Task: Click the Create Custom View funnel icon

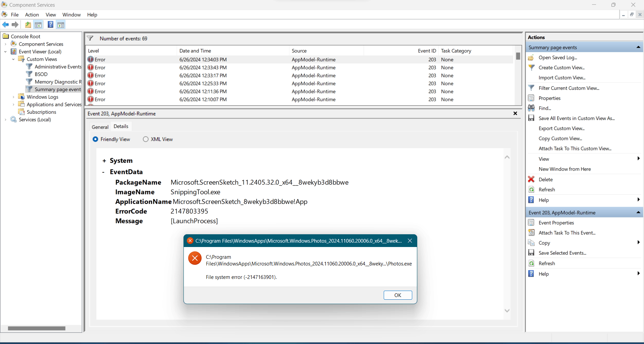Action: [531, 67]
